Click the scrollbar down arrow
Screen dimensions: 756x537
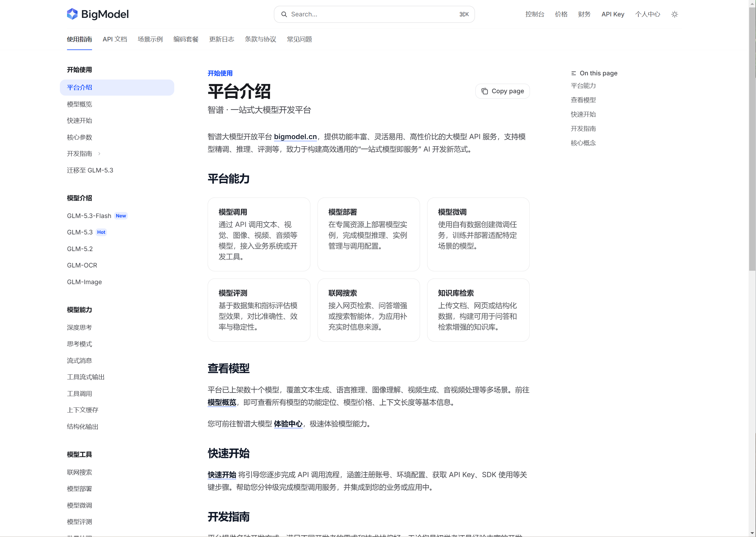click(752, 533)
